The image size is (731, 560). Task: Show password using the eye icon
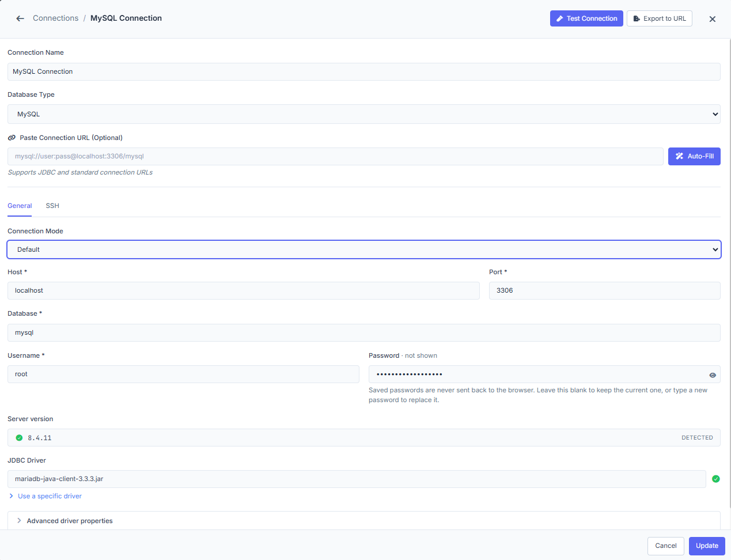click(713, 375)
